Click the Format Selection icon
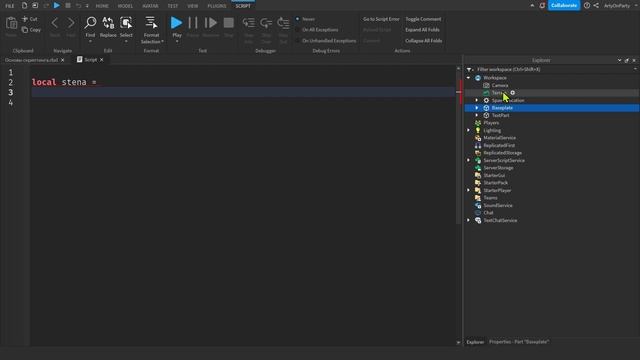 [151, 23]
